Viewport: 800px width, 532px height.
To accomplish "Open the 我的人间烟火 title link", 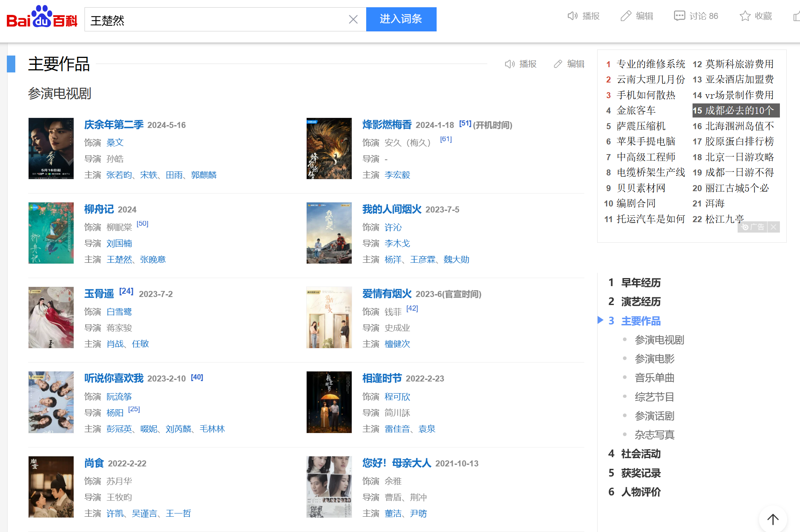I will pyautogui.click(x=392, y=209).
